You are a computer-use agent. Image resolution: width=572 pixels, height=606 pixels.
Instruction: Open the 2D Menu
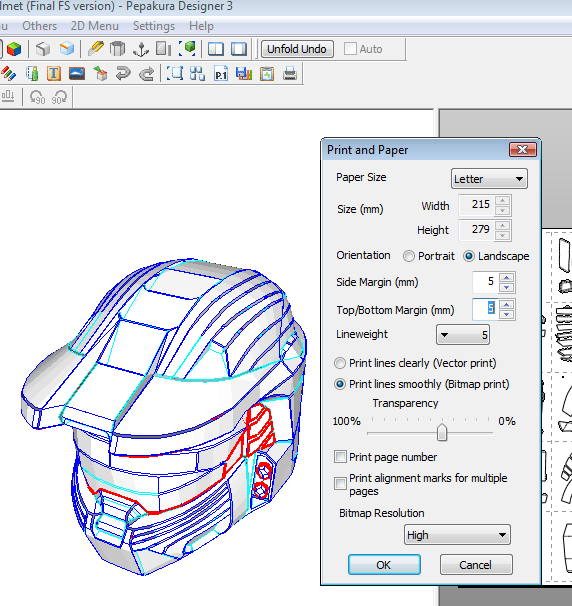tap(95, 26)
